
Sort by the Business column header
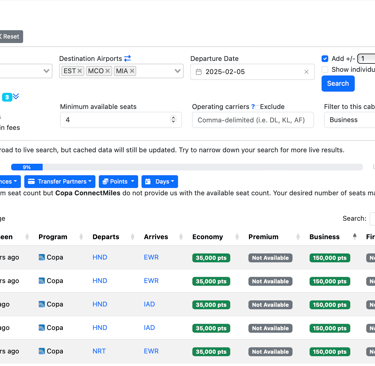333,237
